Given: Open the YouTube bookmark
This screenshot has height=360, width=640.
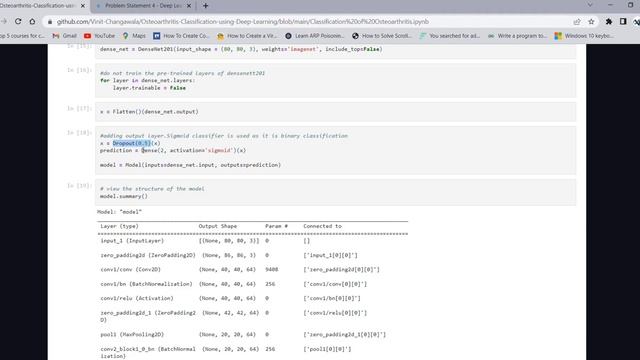Looking at the screenshot, I should pos(99,36).
